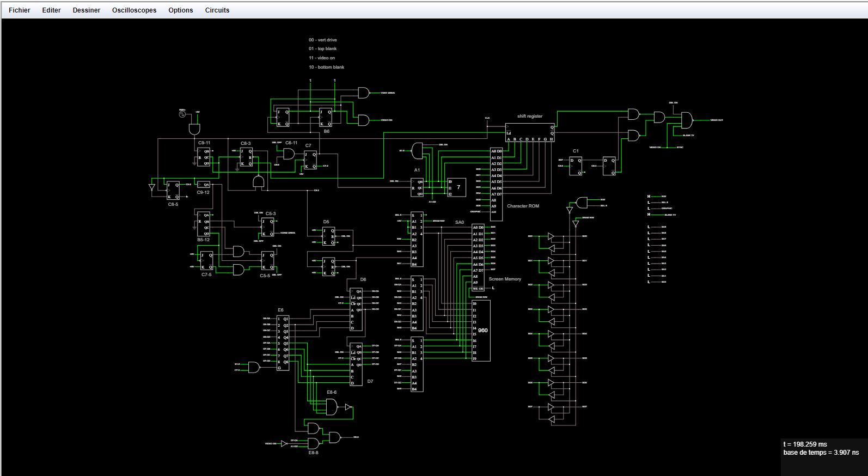This screenshot has height=476, width=868.
Task: Open the Fichier menu
Action: pos(20,10)
